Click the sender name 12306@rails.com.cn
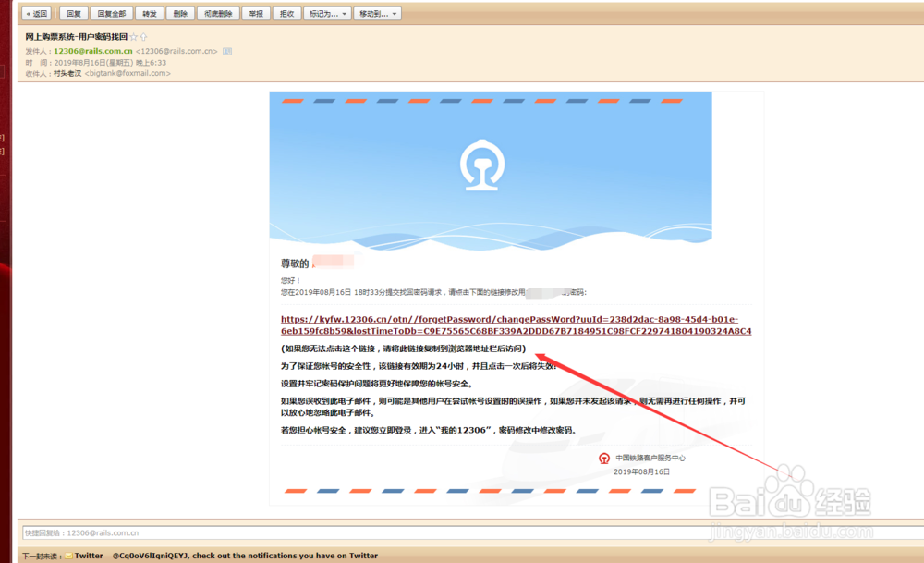 [x=93, y=51]
